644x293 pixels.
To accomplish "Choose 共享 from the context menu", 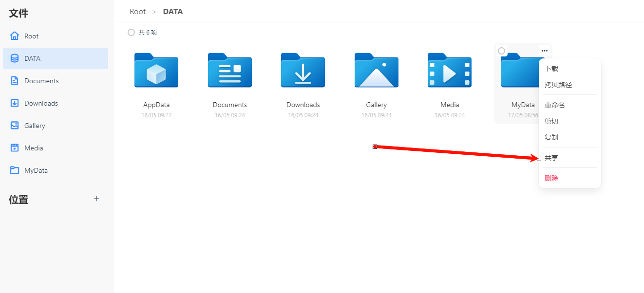I will pyautogui.click(x=551, y=158).
